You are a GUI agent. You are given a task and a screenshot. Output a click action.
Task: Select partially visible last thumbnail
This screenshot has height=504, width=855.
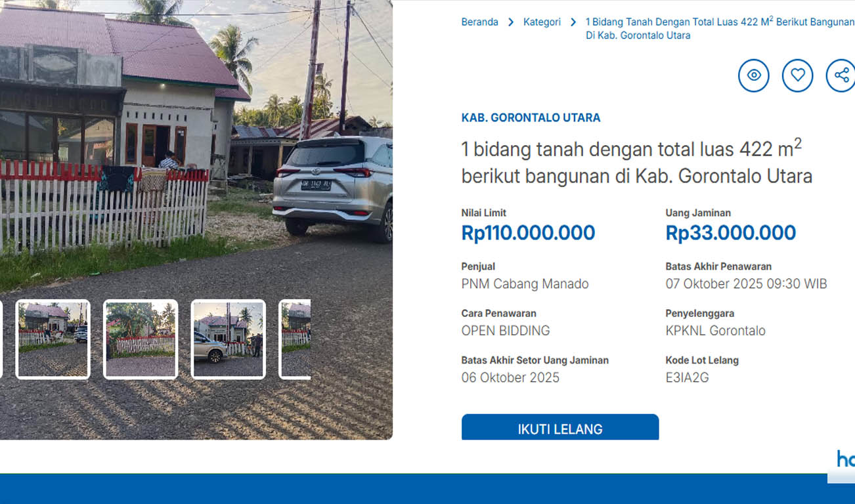point(295,339)
